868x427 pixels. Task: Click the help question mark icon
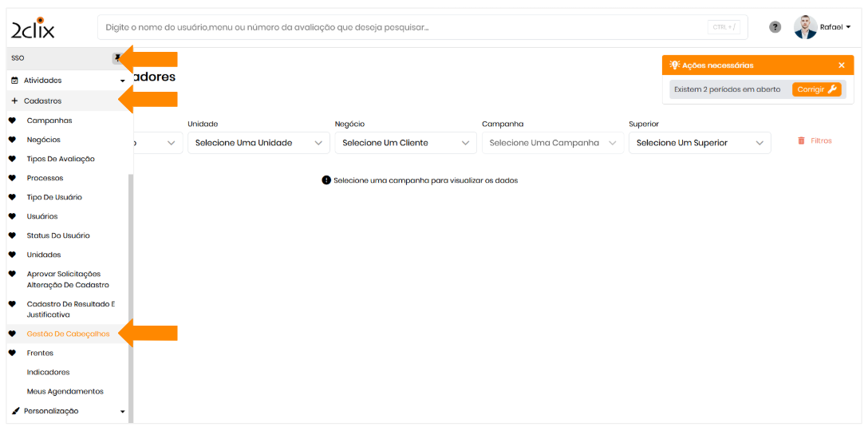click(x=775, y=27)
